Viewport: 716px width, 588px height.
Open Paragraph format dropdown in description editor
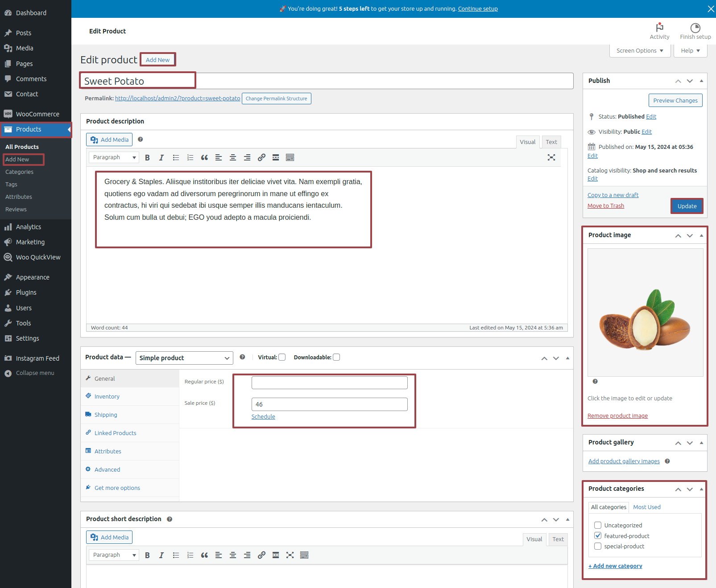114,157
